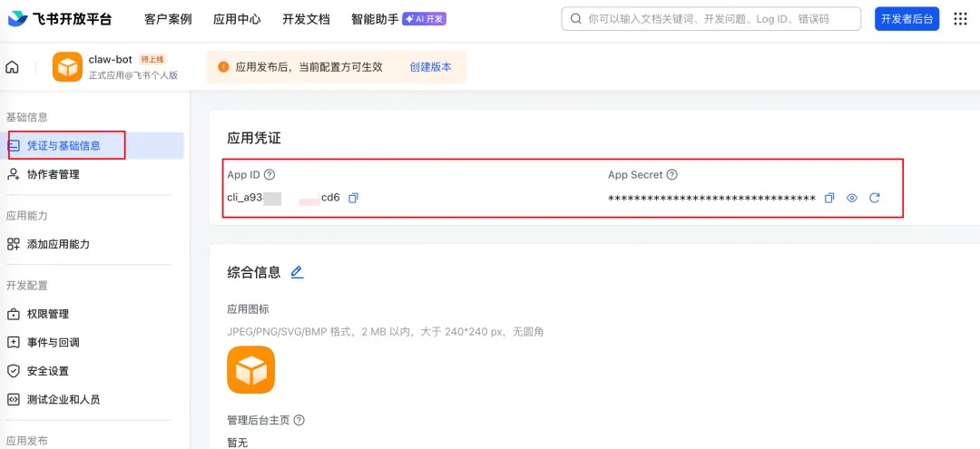The image size is (980, 449).
Task: Focus the documentation search field
Action: [x=710, y=19]
